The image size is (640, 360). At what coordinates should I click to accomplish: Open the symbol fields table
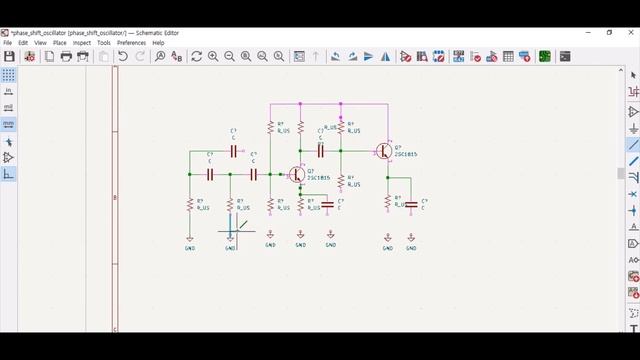[508, 56]
